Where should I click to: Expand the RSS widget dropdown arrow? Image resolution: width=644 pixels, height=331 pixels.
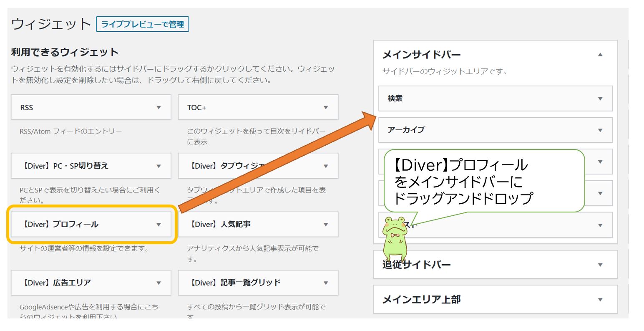[158, 108]
